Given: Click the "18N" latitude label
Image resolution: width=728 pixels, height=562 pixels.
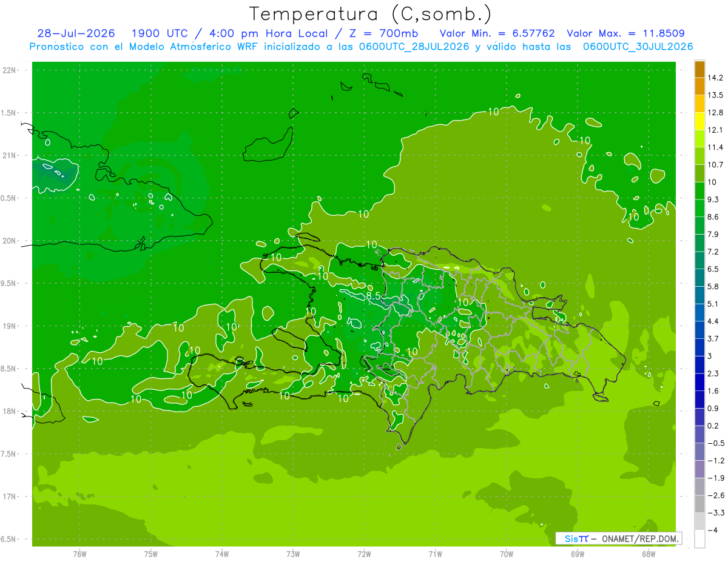Looking at the screenshot, I should click(9, 411).
